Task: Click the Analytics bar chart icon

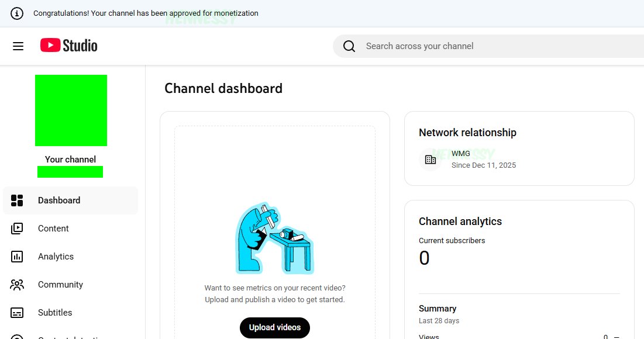Action: (x=17, y=257)
